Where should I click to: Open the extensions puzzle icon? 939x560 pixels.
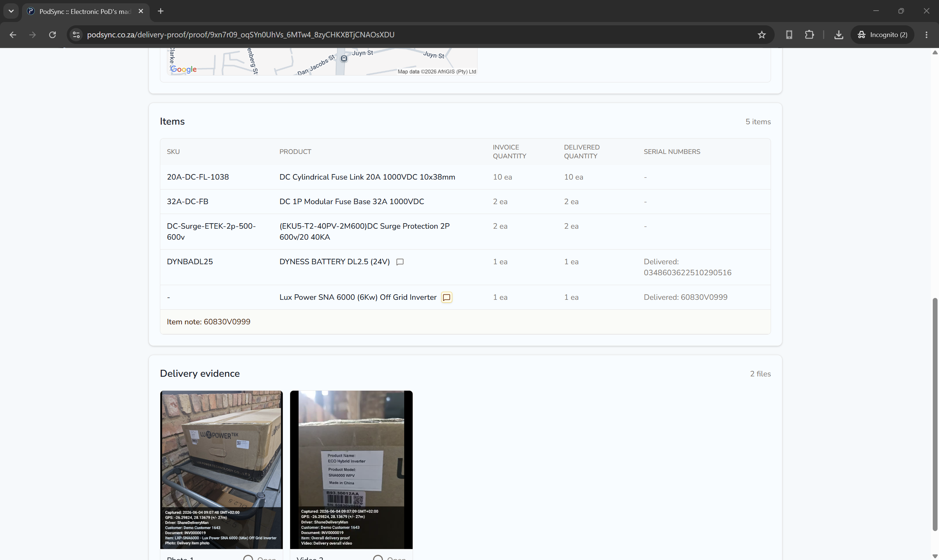click(809, 35)
